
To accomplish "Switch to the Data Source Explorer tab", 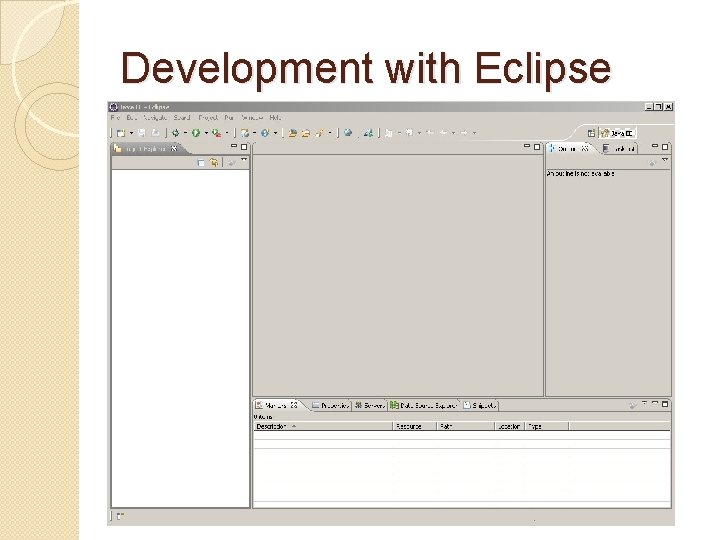I will 424,405.
